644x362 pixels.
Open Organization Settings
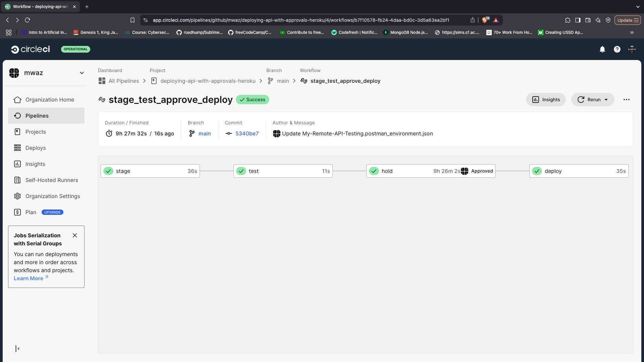pos(52,196)
